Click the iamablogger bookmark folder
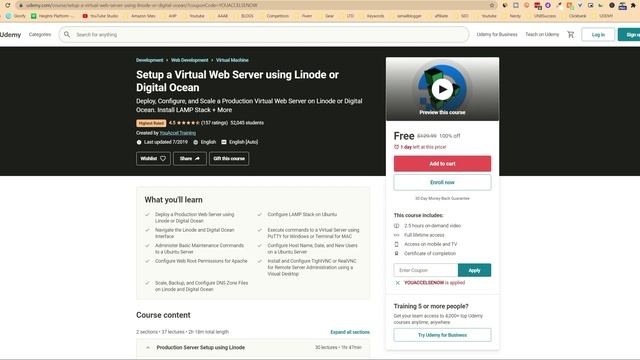The image size is (640, 360). (x=405, y=16)
